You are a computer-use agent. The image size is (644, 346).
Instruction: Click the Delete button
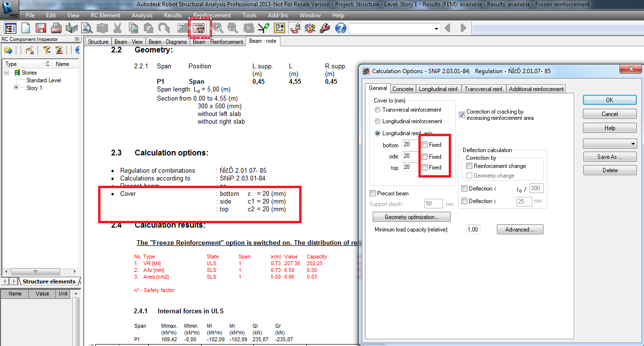coord(610,170)
